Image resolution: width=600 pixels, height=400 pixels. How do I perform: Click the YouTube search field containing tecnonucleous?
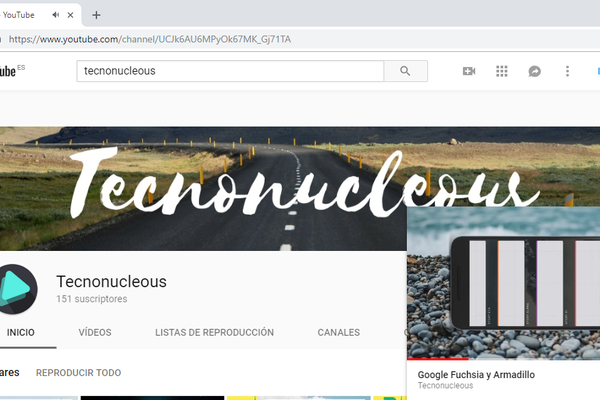click(230, 71)
